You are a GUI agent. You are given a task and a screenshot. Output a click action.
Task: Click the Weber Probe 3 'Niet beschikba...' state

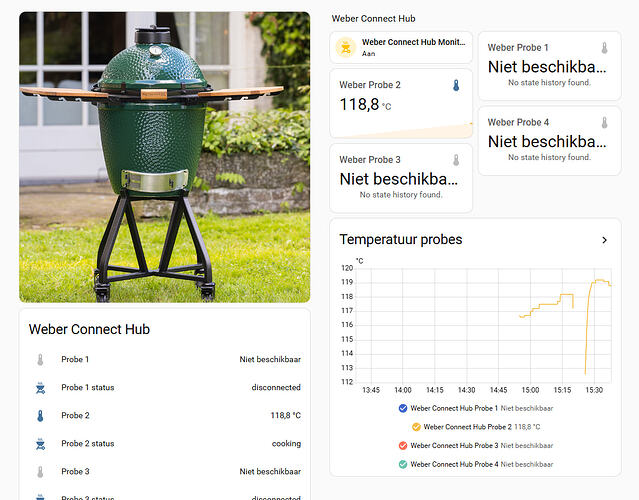pyautogui.click(x=399, y=179)
